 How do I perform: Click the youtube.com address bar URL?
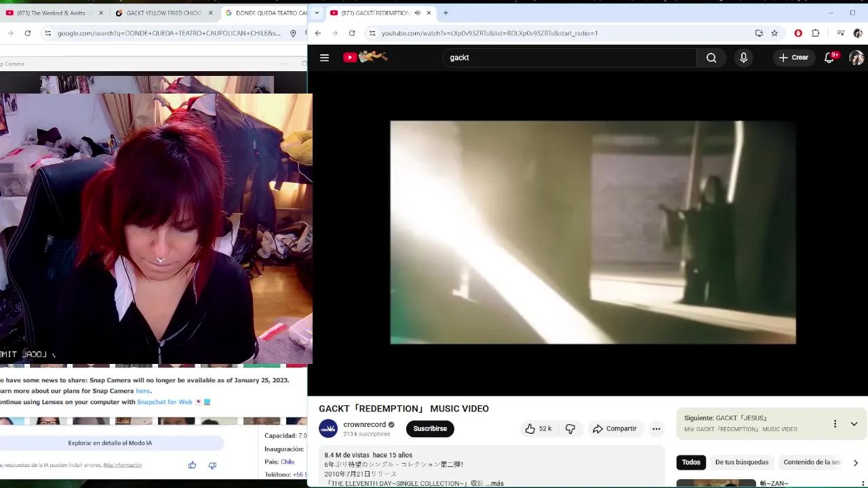(489, 33)
